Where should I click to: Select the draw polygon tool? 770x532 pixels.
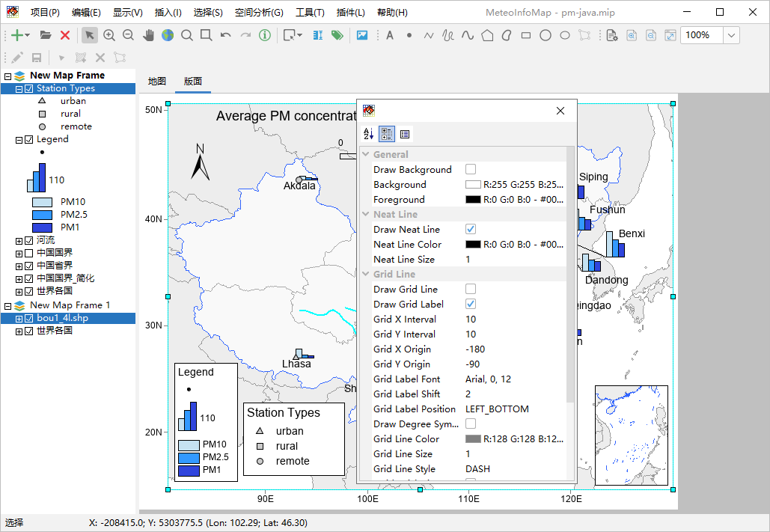487,35
